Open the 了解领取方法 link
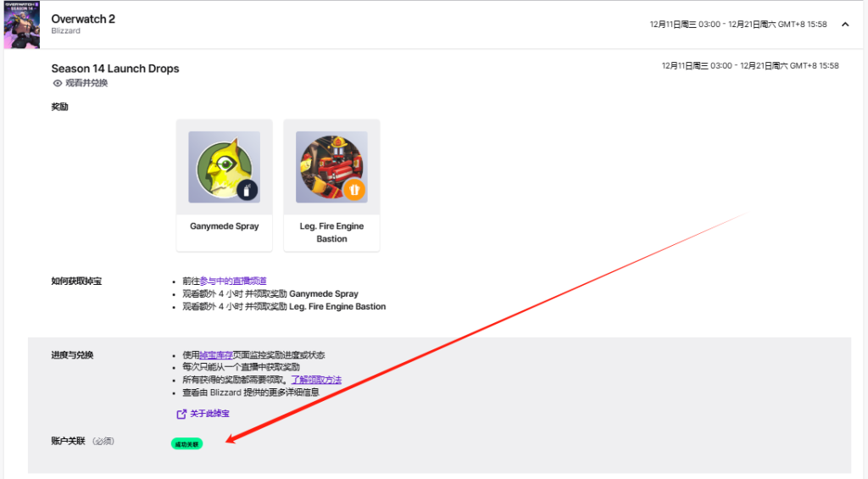The width and height of the screenshot is (868, 479). 315,380
